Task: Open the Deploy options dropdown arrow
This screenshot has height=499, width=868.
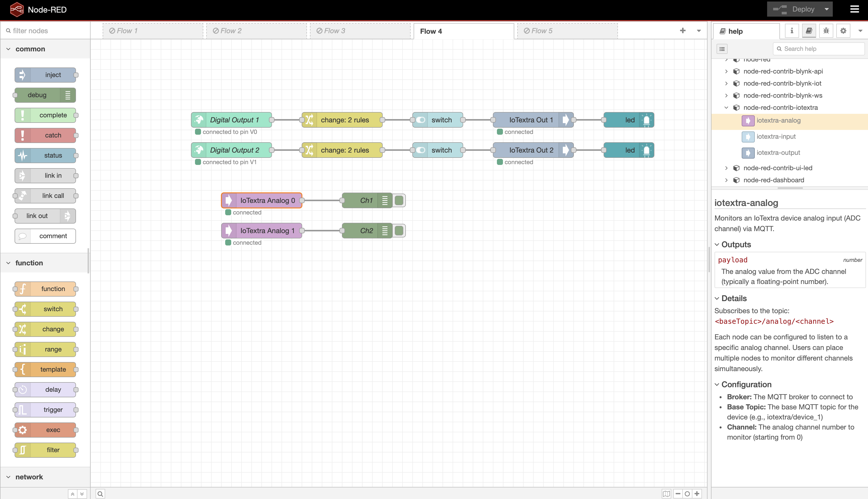Action: (x=826, y=9)
